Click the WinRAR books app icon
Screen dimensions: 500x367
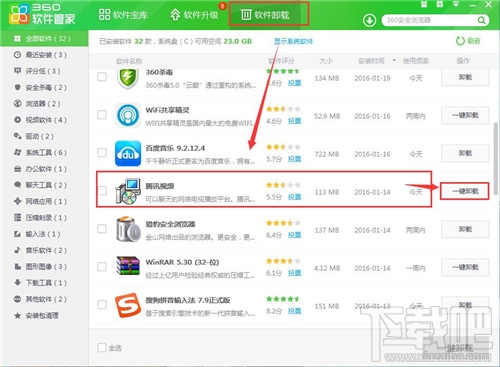point(128,266)
